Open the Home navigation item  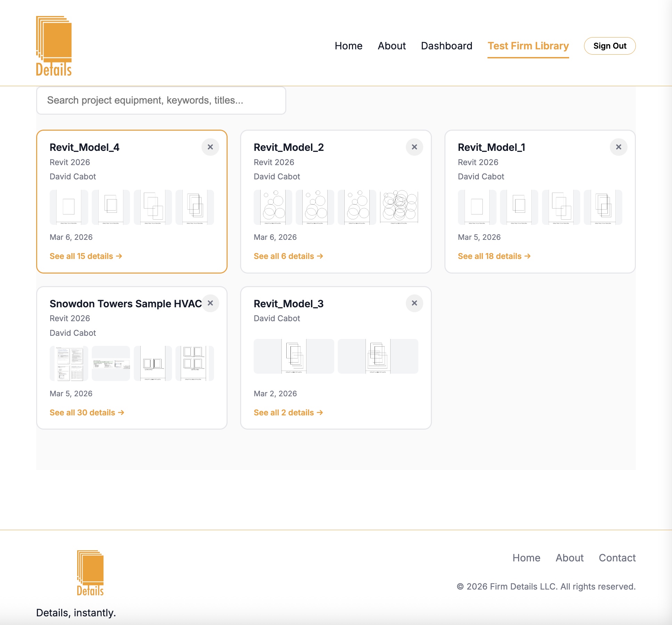point(349,46)
